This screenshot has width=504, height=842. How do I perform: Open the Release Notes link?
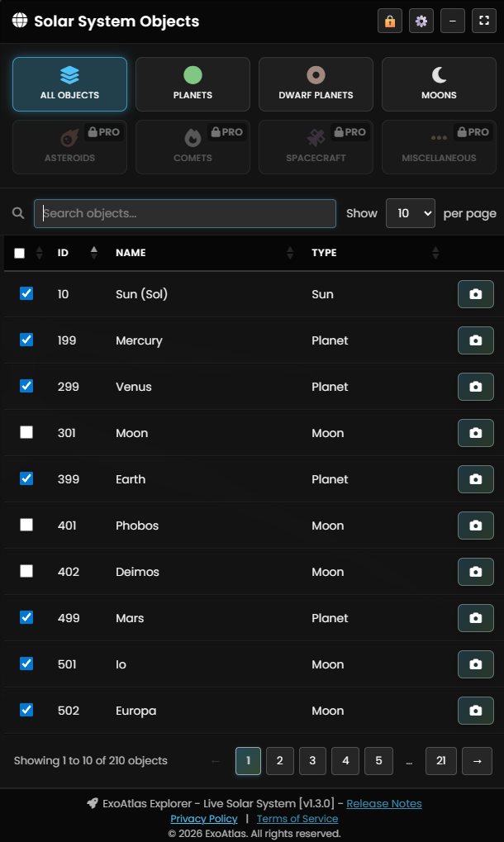pyautogui.click(x=384, y=803)
